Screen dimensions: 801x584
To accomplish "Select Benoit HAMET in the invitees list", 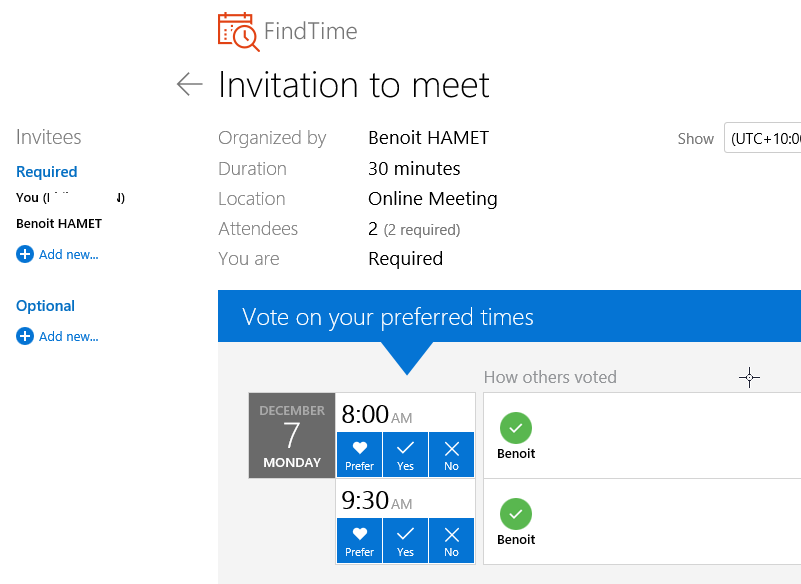I will point(59,224).
